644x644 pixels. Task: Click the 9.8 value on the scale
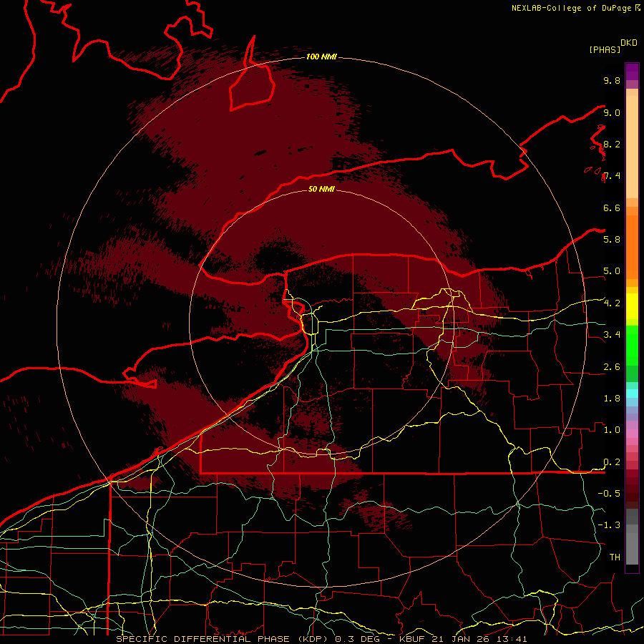[x=612, y=80]
